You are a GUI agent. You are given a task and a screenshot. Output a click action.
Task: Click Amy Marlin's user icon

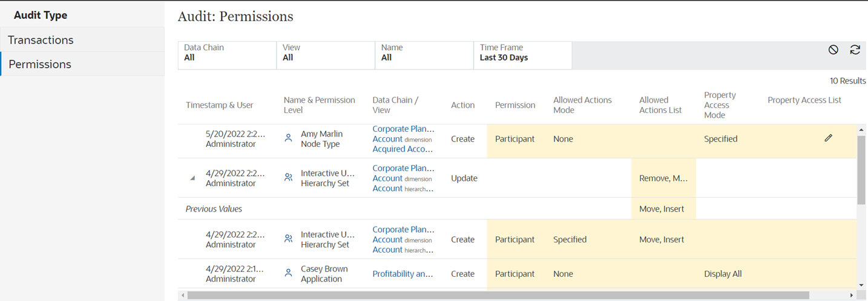tap(288, 138)
